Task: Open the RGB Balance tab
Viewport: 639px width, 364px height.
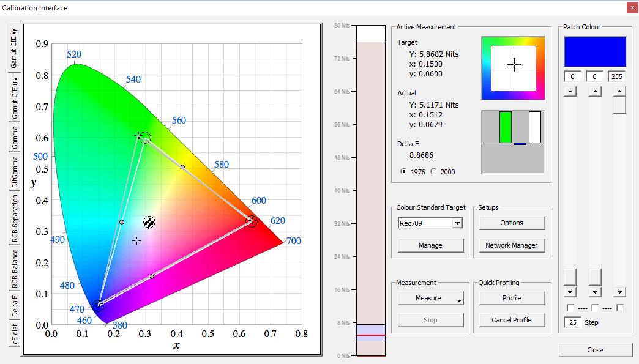Action: point(14,269)
